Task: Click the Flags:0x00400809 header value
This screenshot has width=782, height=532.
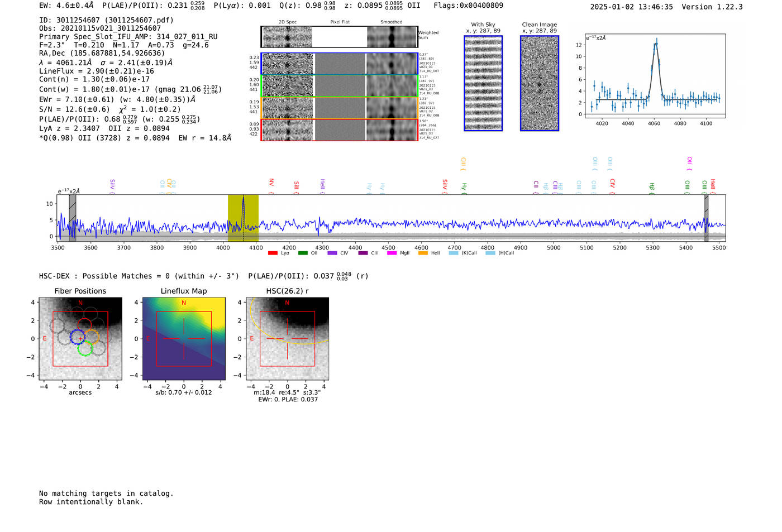Action: click(468, 6)
